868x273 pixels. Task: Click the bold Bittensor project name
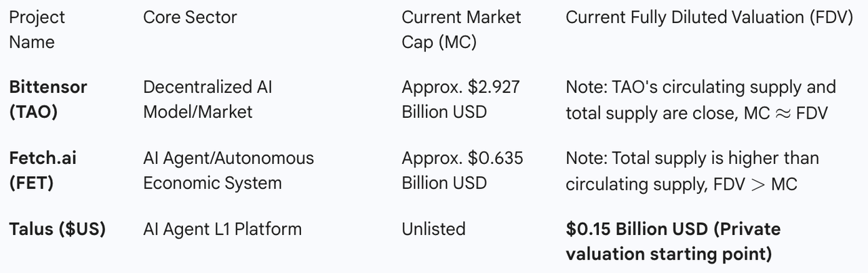pos(48,87)
